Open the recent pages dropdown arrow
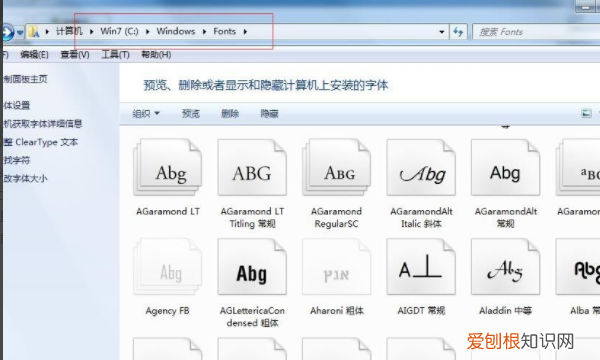Screen dimensions: 600x360 click(x=20, y=32)
